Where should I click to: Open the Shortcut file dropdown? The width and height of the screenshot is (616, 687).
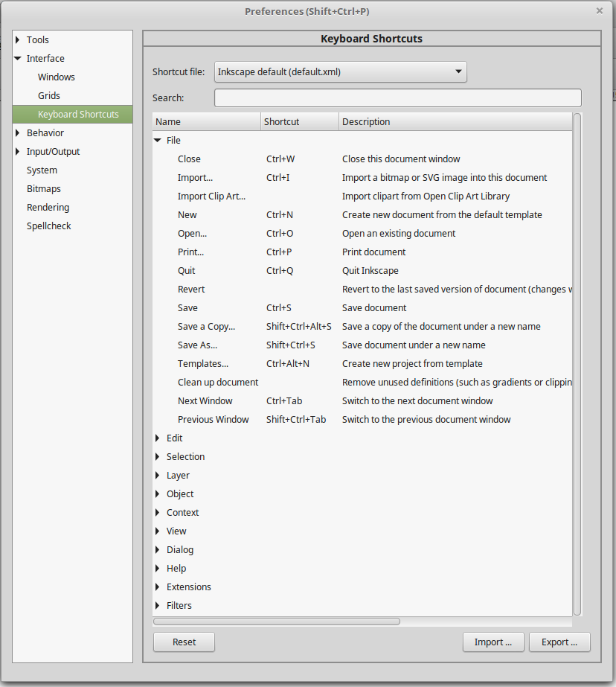[340, 72]
